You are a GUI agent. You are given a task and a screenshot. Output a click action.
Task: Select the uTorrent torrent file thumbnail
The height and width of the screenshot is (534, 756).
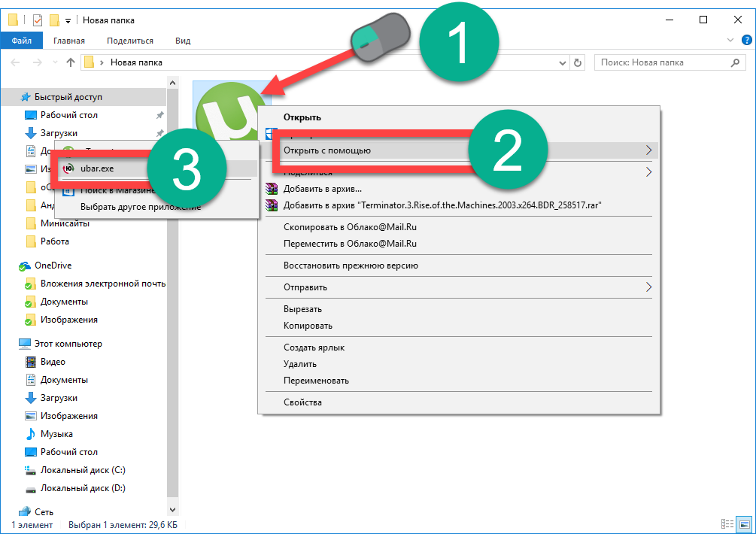click(x=232, y=112)
